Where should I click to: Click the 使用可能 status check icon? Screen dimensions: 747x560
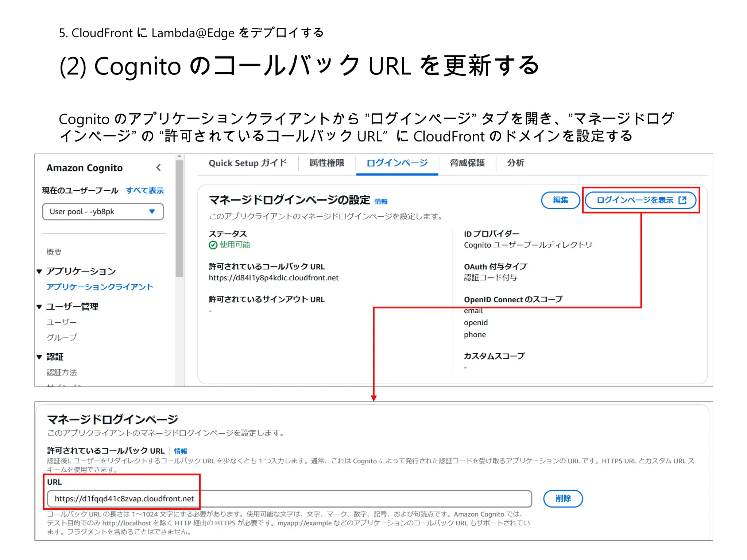point(213,245)
